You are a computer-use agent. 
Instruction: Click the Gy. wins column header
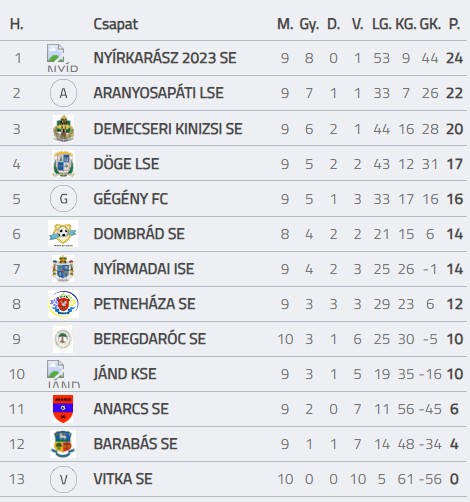click(x=309, y=24)
